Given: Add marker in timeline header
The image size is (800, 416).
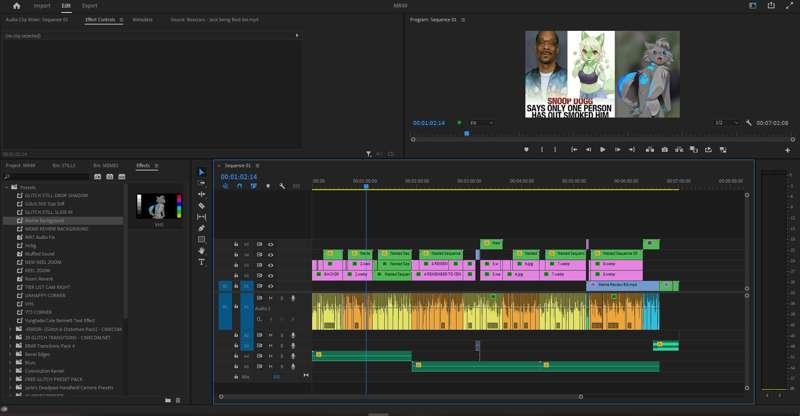Looking at the screenshot, I should [268, 186].
